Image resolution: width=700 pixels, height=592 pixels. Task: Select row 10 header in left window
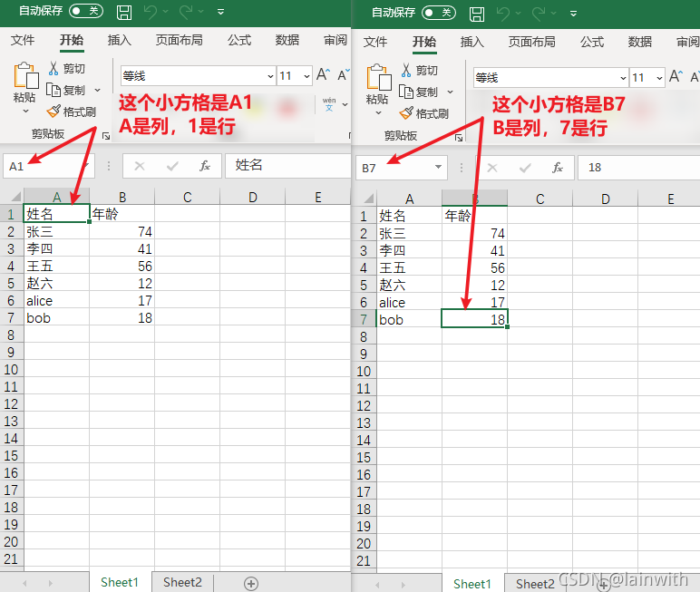[x=12, y=370]
